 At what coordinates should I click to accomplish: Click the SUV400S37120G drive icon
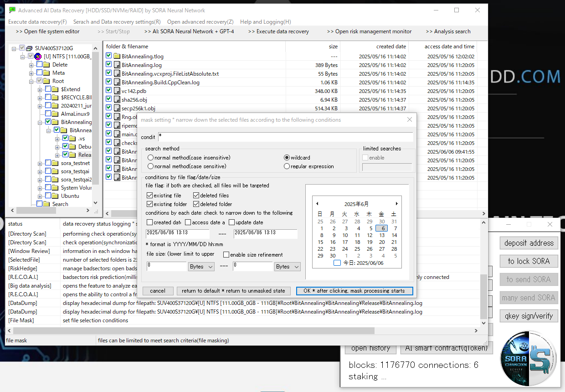point(30,48)
